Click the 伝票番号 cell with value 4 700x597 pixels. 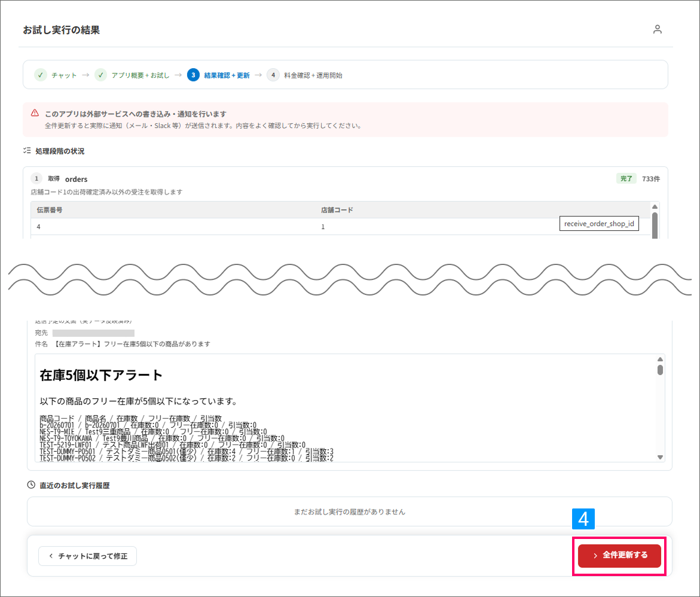(38, 227)
